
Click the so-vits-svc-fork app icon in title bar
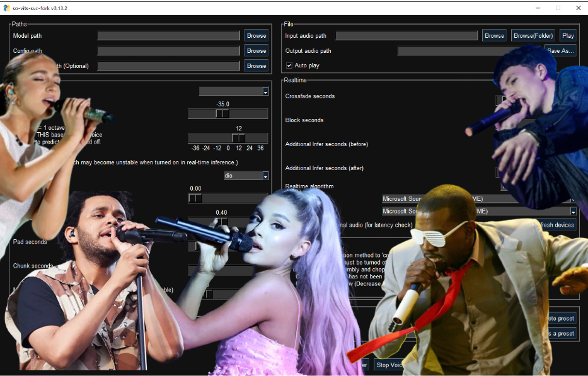[x=6, y=8]
